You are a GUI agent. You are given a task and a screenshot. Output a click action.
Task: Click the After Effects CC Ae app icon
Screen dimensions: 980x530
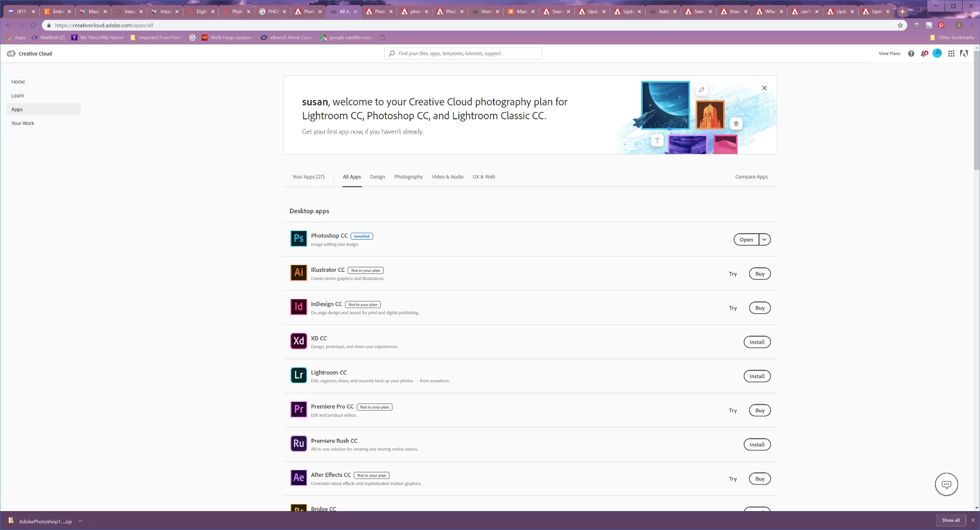coord(299,478)
